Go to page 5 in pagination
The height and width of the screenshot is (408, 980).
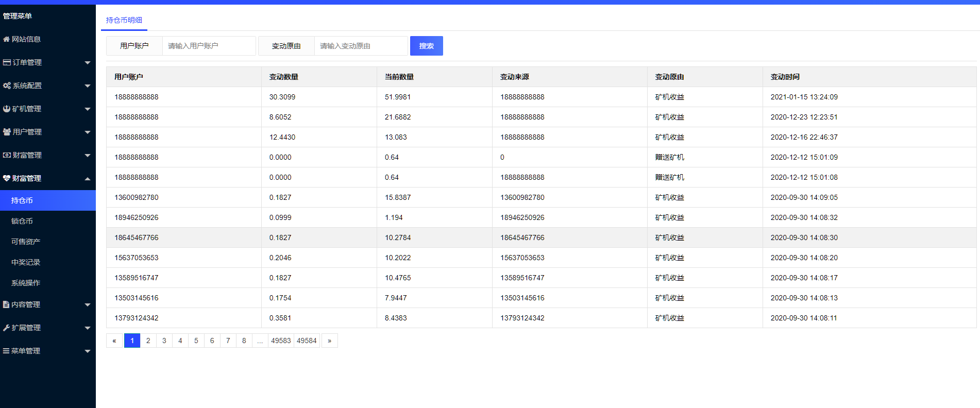tap(196, 341)
